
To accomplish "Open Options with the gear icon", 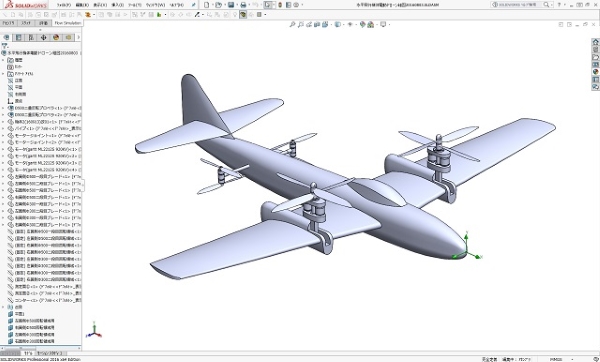I will tap(296, 5).
